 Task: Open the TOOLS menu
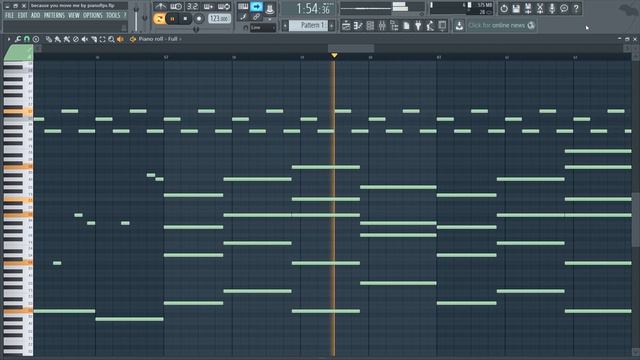(113, 16)
